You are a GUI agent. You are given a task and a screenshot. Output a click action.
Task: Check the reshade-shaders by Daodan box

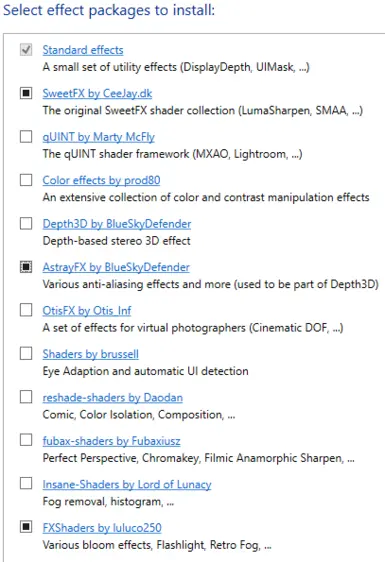point(26,397)
